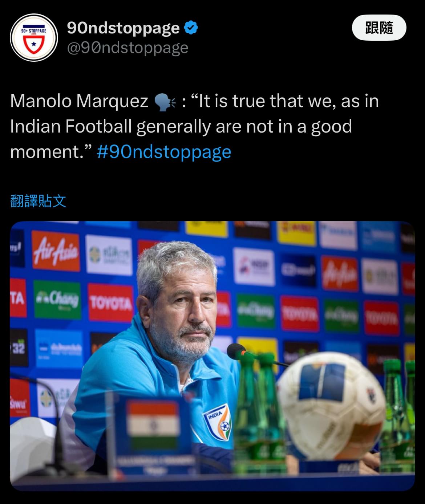
Task: Open the @90ndstoppage handle
Action: (127, 48)
